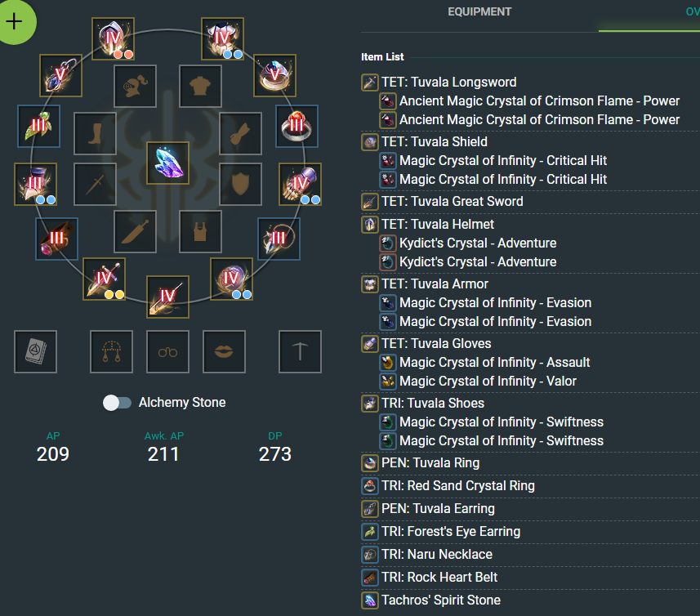Click the empty shield silhouette slot
Viewport: 700px width, 616px height.
pos(240,184)
